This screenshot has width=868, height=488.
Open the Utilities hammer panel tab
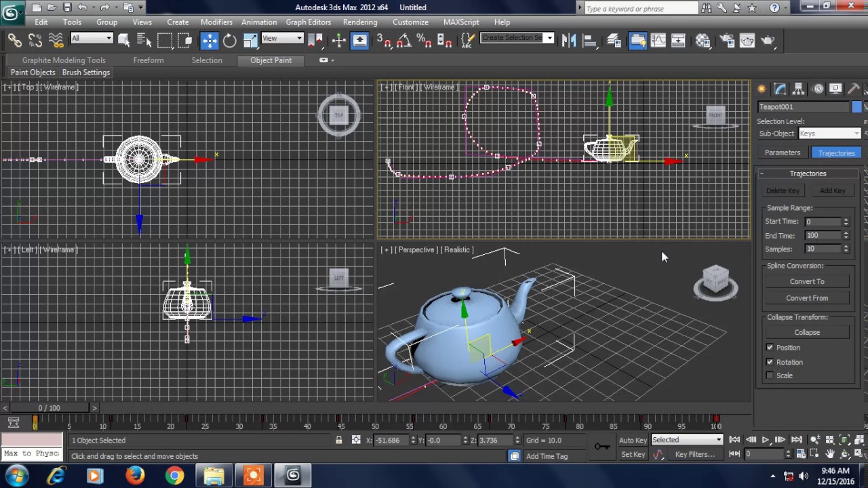[853, 89]
